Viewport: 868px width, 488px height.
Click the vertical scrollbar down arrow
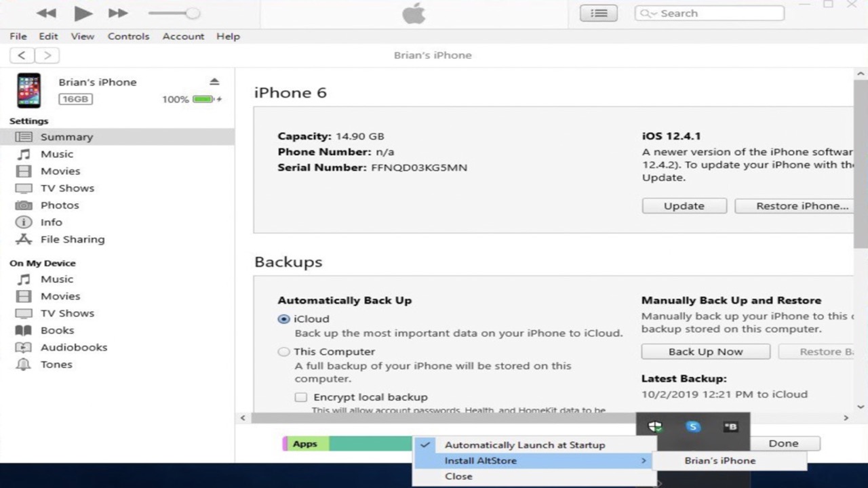(861, 407)
